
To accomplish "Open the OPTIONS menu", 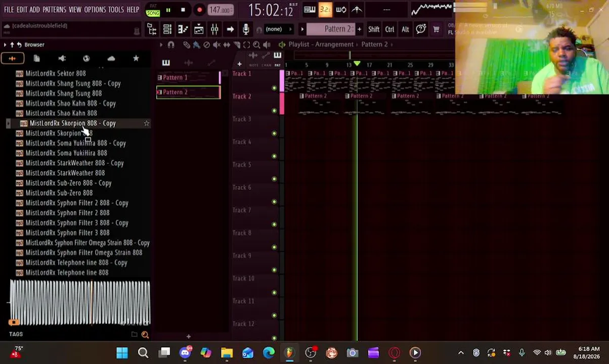I will 95,10.
